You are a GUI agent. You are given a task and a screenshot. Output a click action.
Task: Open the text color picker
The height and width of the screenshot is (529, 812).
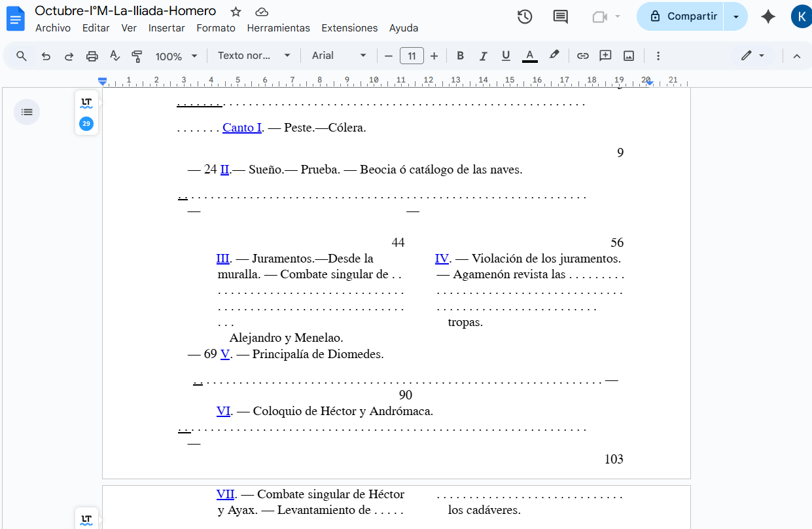coord(530,56)
